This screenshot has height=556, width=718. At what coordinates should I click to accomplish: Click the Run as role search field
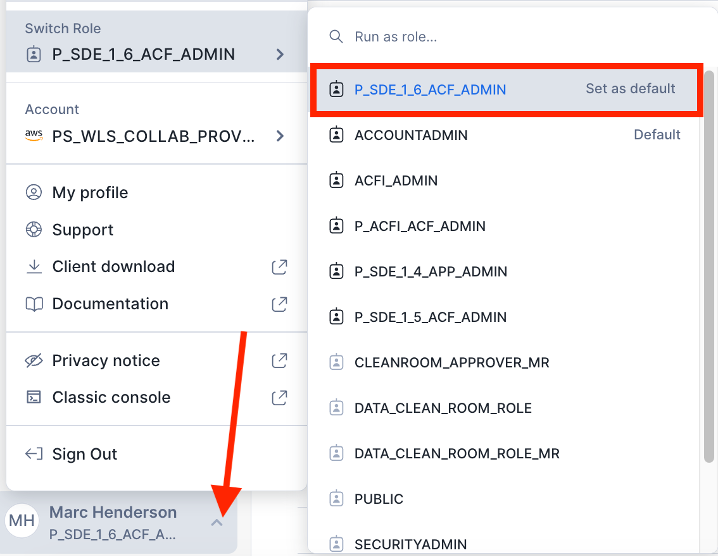[x=512, y=37]
